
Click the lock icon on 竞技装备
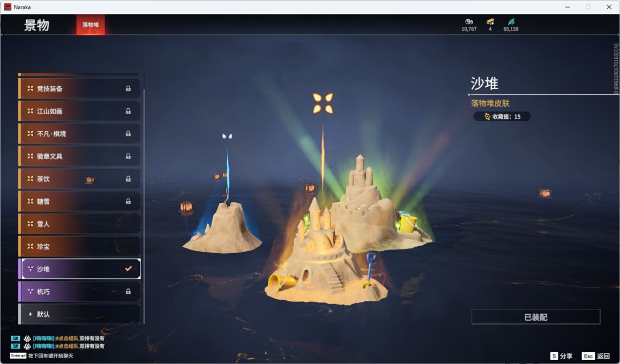128,88
